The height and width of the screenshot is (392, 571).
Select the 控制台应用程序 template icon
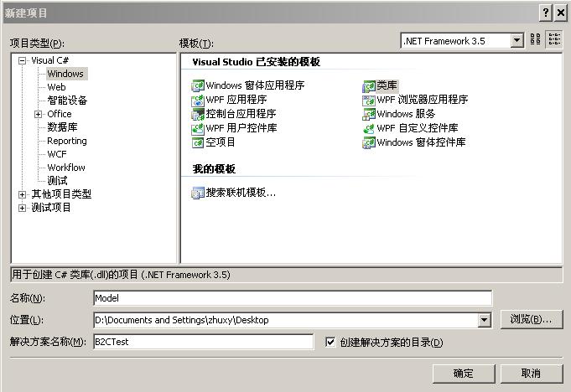click(198, 114)
